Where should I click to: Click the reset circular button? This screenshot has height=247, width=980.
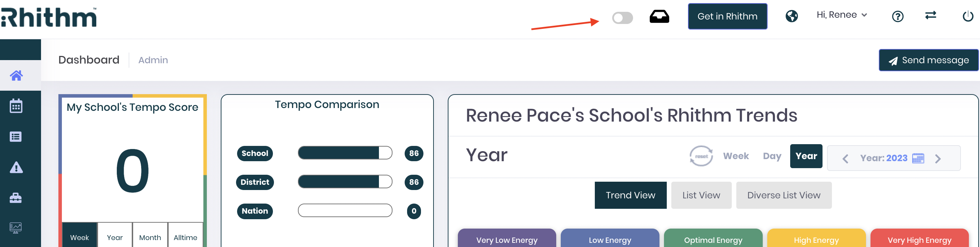pos(701,156)
